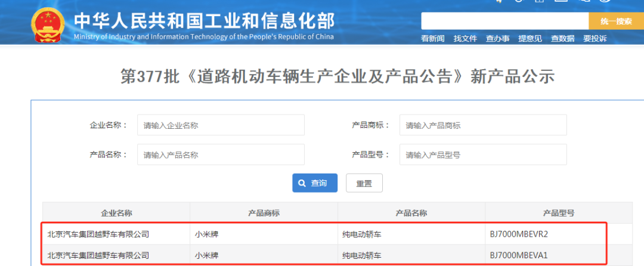Click 小米牌 in the BJ7000MBEVA1 row
Screen dimensions: 644x266
click(206, 256)
